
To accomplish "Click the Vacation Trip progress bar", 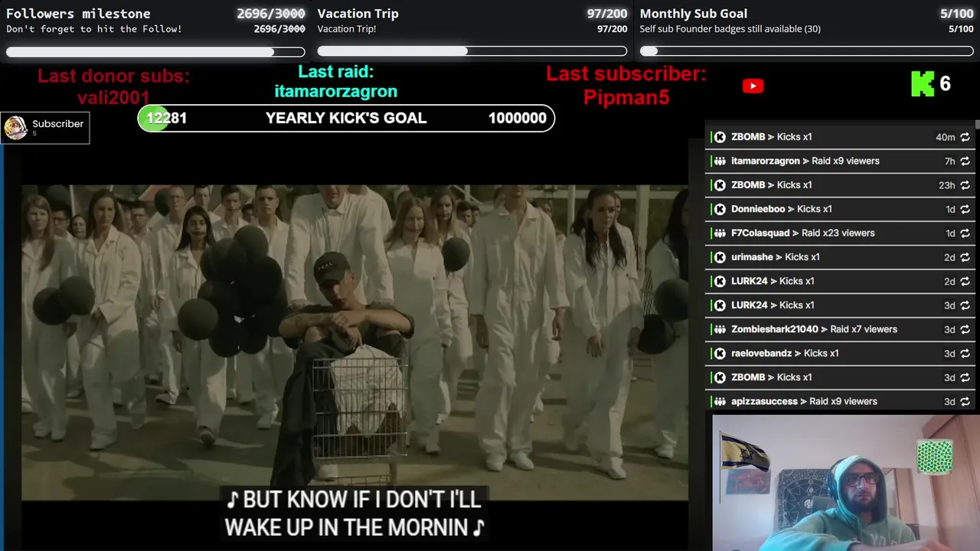I will [x=472, y=51].
